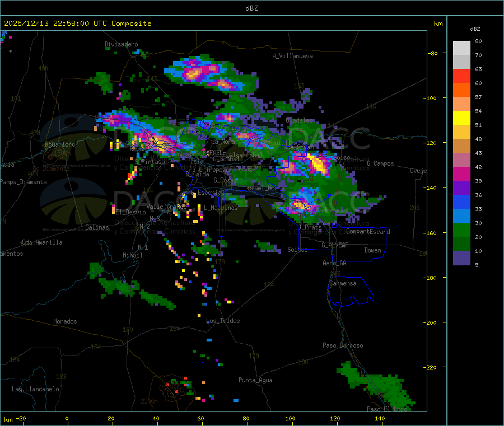This screenshot has height=426, width=504.
Task: Click the La_Nora place label
Action: pyautogui.click(x=223, y=142)
